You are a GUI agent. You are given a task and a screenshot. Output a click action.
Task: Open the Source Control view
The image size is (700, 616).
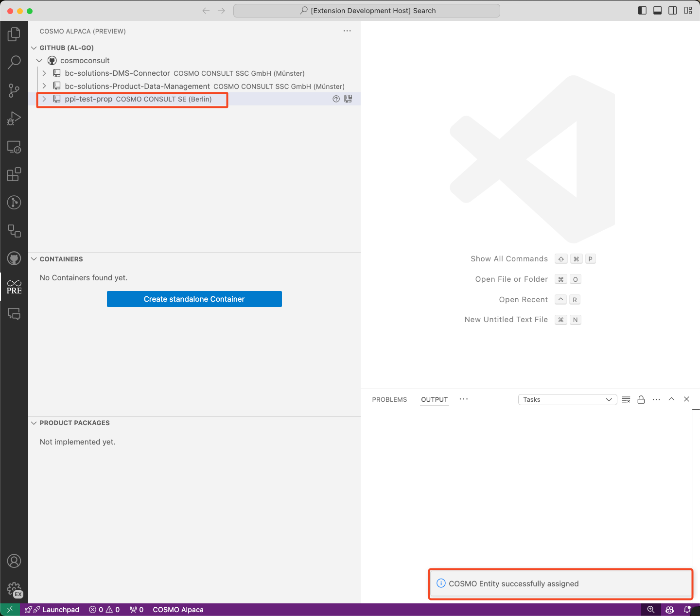14,90
